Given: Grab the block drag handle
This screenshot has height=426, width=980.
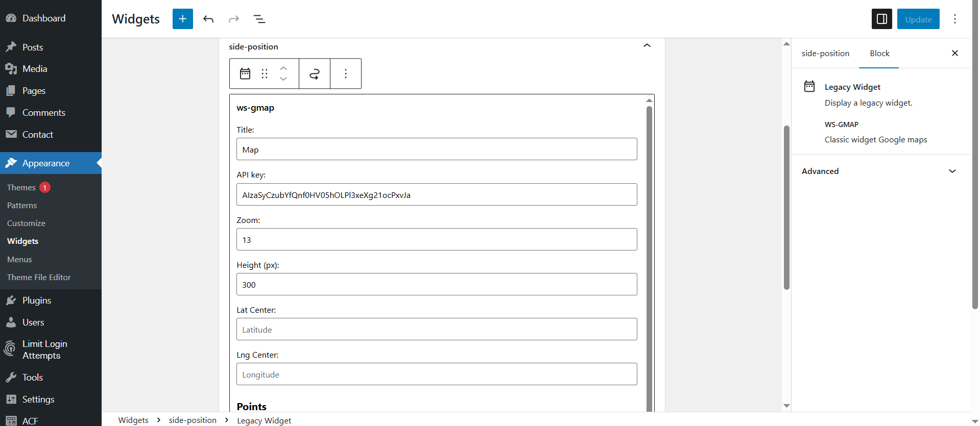Looking at the screenshot, I should 265,73.
